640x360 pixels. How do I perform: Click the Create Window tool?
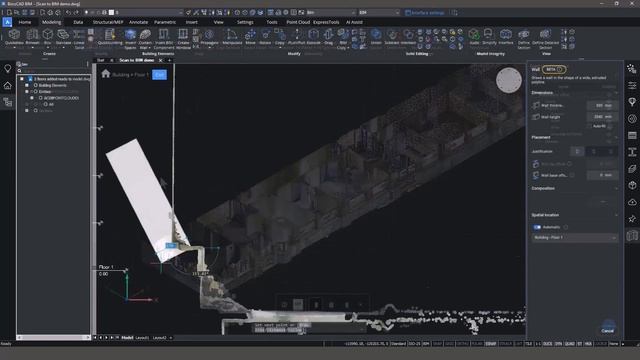coord(183,39)
